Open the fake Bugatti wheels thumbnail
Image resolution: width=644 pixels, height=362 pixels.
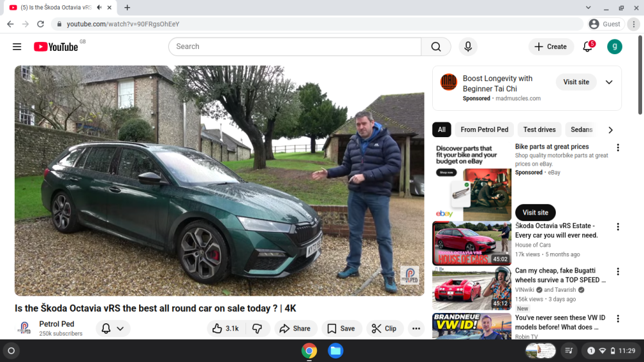coord(471,288)
